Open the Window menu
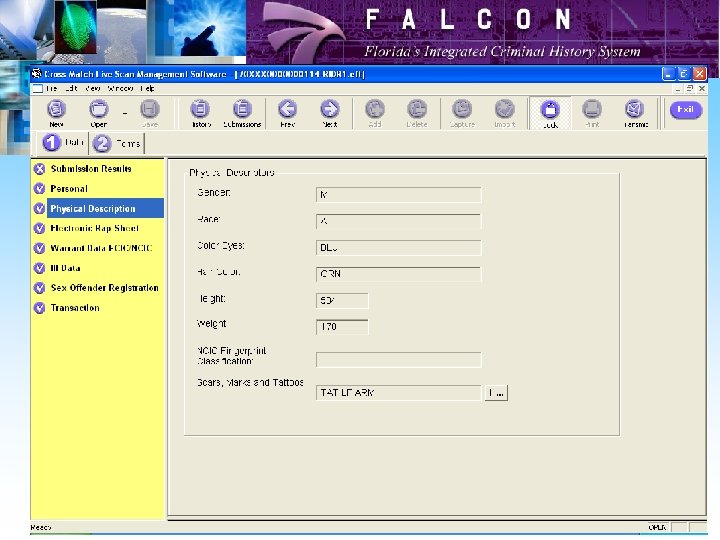 [x=120, y=88]
